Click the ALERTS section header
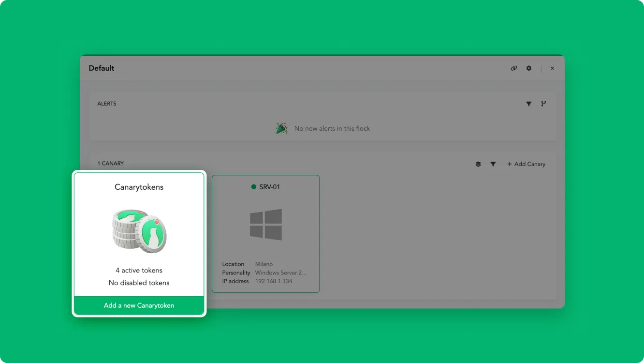This screenshot has height=363, width=644. click(x=107, y=104)
